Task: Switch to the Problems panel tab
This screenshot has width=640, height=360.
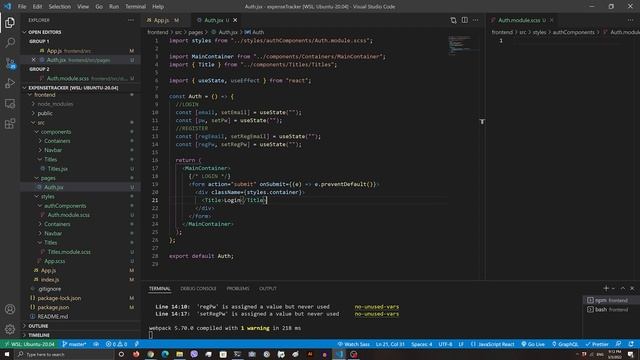Action: [x=238, y=288]
